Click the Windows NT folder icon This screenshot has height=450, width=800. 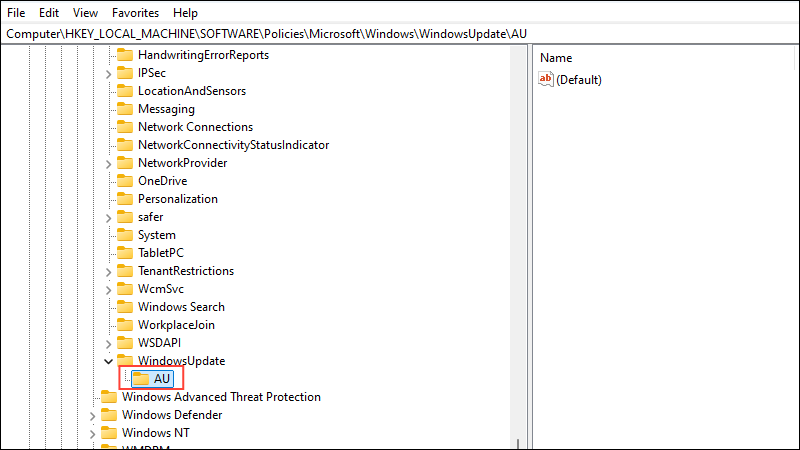pos(109,433)
